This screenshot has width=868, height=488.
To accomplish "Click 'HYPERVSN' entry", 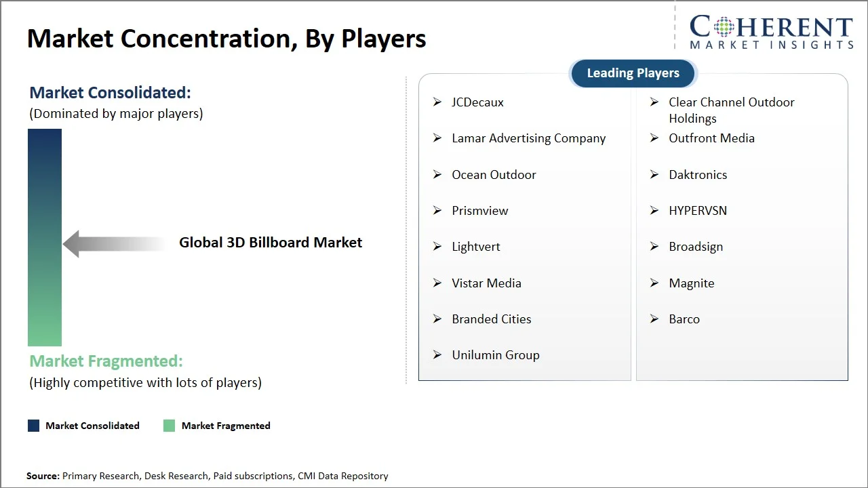I will coord(698,211).
